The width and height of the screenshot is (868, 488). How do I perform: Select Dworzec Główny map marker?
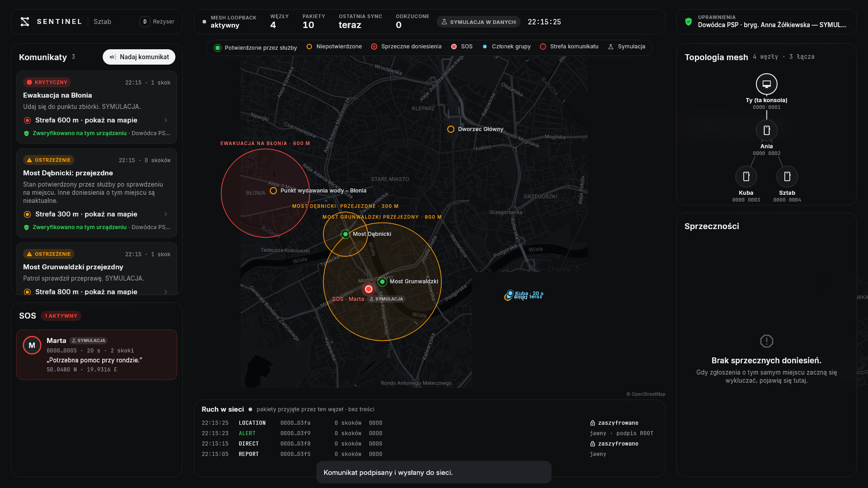pyautogui.click(x=451, y=129)
